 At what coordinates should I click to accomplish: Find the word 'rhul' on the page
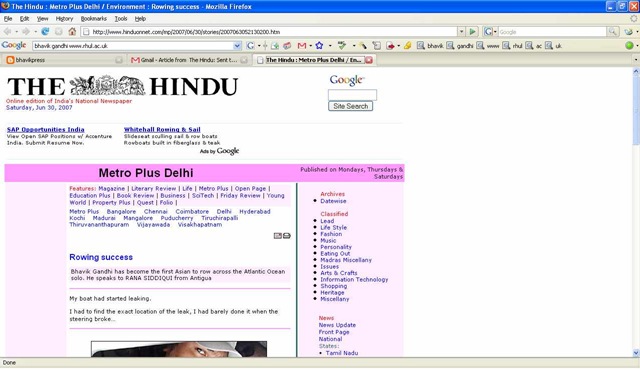click(x=513, y=46)
